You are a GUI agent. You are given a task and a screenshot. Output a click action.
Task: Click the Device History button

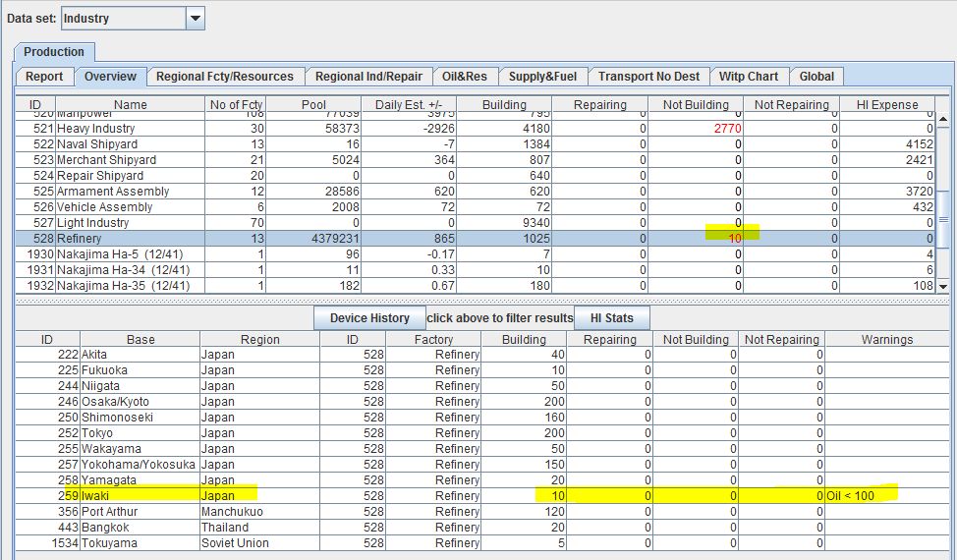(369, 317)
